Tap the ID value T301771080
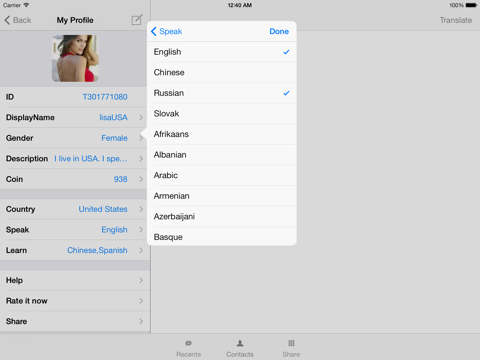Viewport: 480px width, 360px height. point(105,97)
